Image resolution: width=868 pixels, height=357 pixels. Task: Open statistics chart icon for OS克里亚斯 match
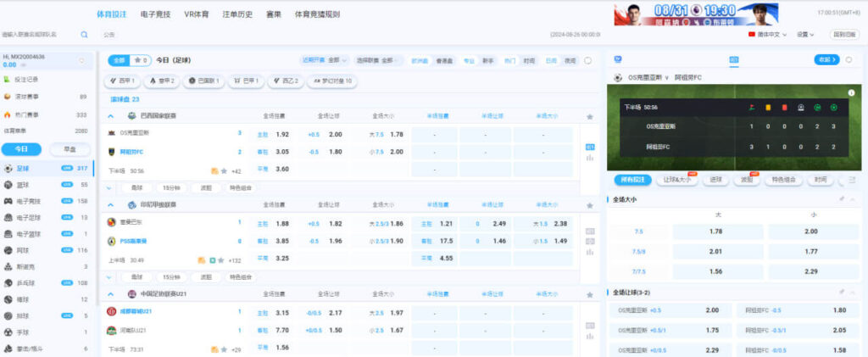(x=589, y=157)
